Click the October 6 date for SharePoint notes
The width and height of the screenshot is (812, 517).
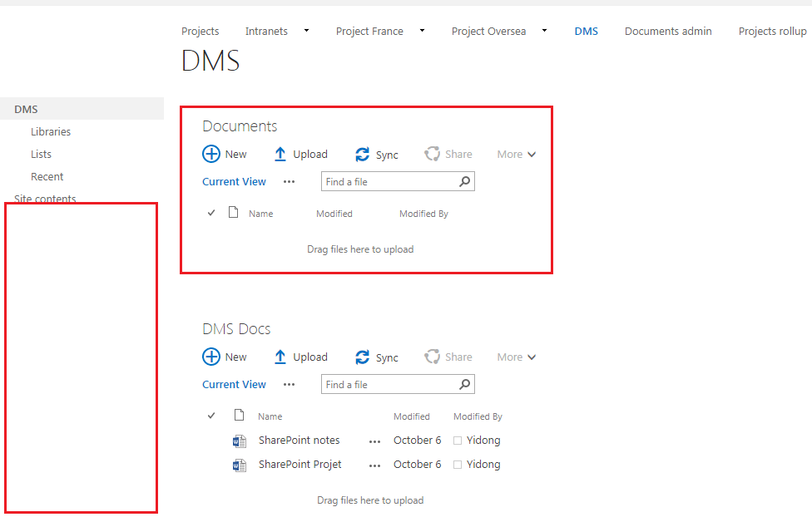pyautogui.click(x=417, y=441)
